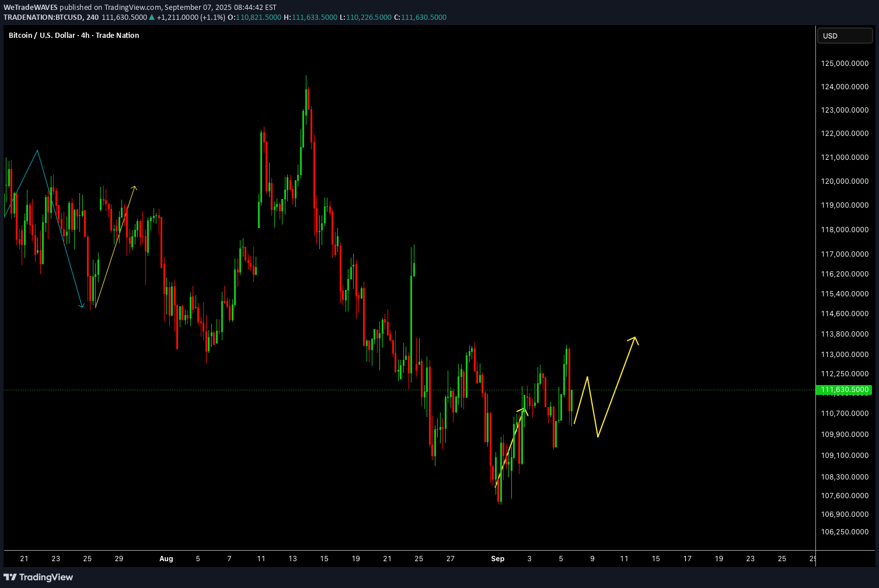Click the 115,400.0000 price axis label
Screen dimensions: 879x588
(x=845, y=294)
